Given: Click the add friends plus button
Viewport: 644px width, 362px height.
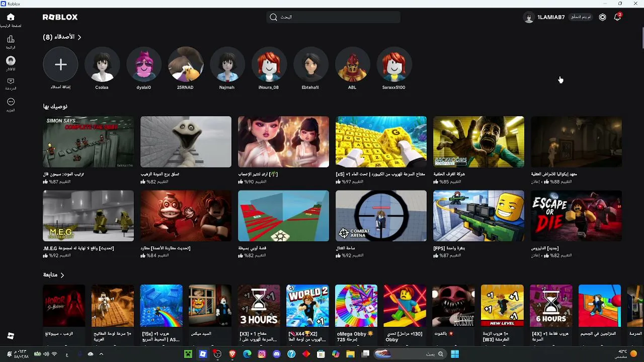Looking at the screenshot, I should point(60,64).
